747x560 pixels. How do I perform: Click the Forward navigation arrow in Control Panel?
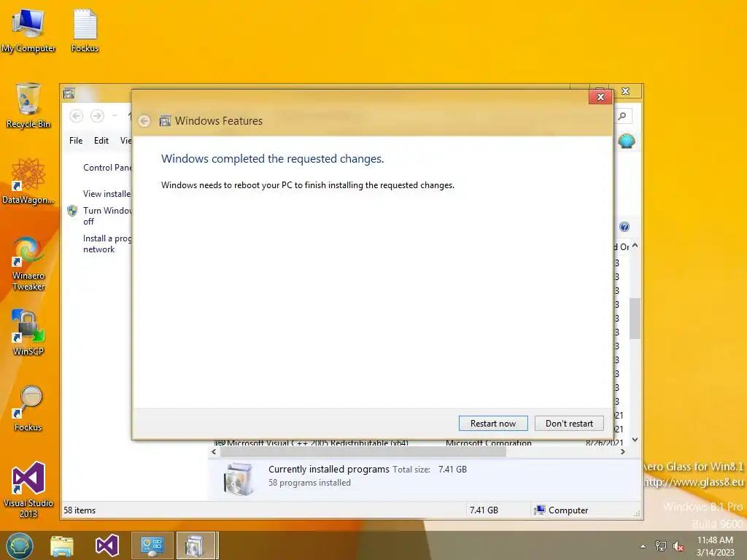[97, 116]
